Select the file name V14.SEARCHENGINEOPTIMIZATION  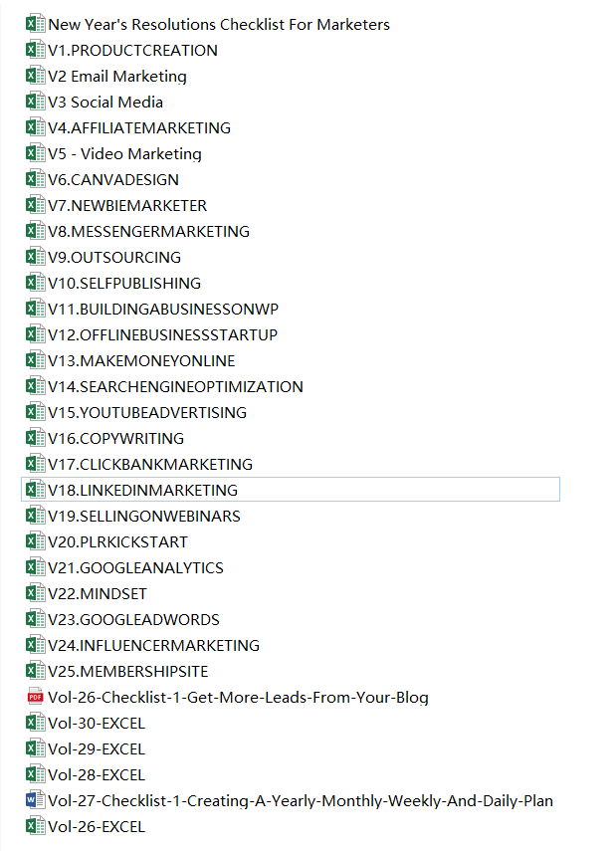click(x=176, y=387)
